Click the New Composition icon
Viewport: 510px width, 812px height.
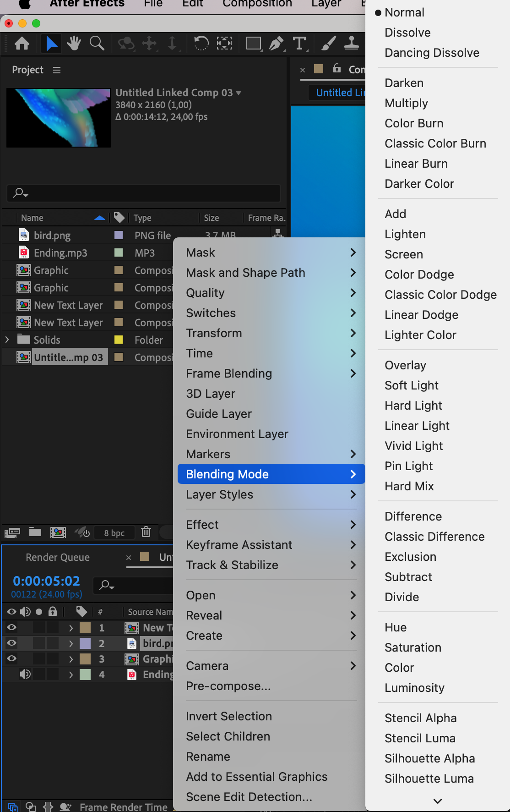tap(58, 532)
